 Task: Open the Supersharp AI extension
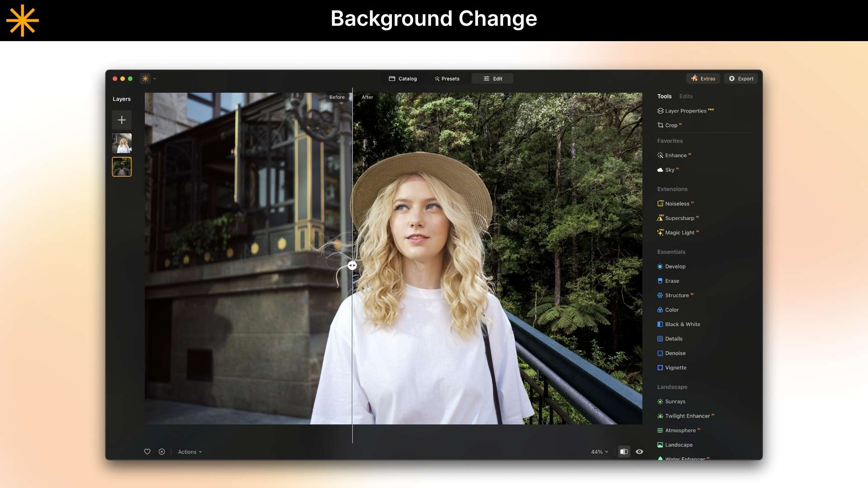click(x=680, y=218)
